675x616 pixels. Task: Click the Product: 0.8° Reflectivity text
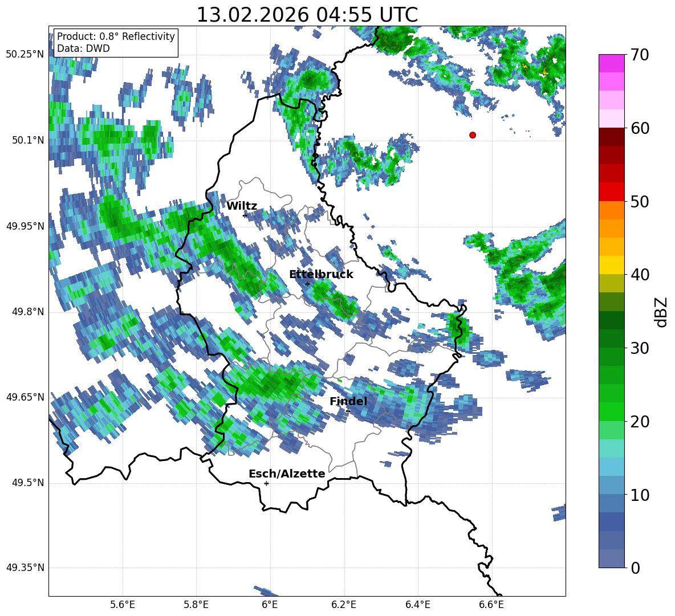[x=116, y=36]
